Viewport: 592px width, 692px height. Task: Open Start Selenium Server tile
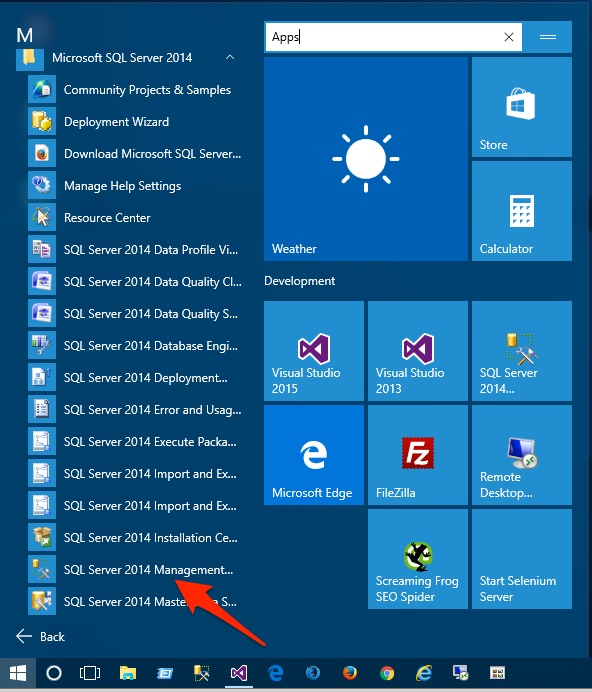(x=522, y=559)
